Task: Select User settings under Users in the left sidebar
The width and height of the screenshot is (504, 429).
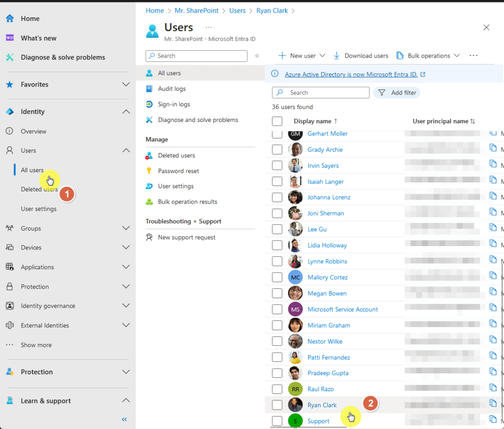Action: [38, 209]
